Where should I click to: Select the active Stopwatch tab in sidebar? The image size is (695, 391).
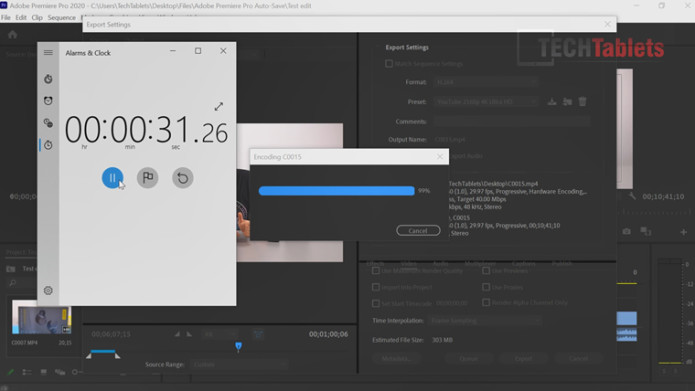[x=48, y=145]
